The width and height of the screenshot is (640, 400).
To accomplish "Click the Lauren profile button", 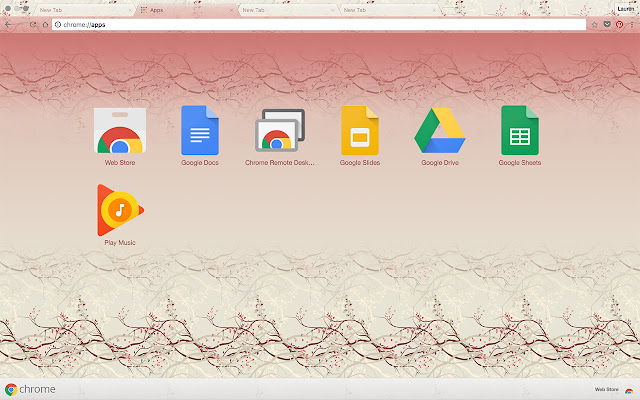I will click(625, 9).
